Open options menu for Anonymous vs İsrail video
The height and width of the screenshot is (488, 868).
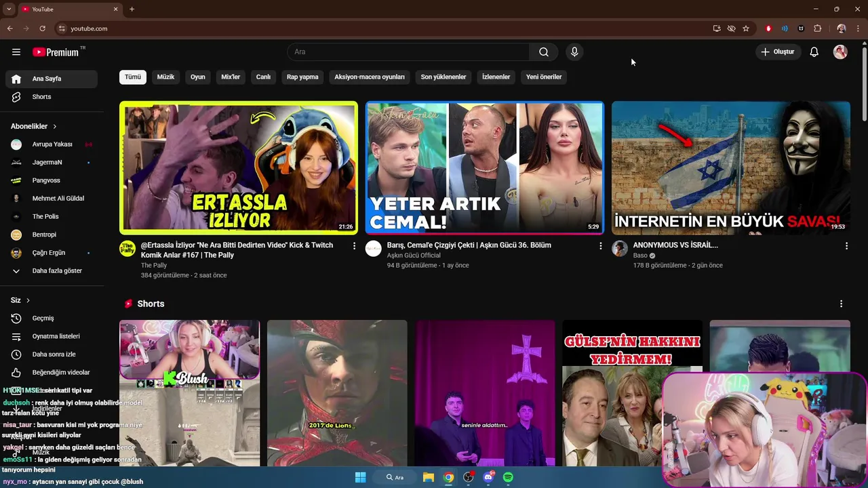point(846,246)
